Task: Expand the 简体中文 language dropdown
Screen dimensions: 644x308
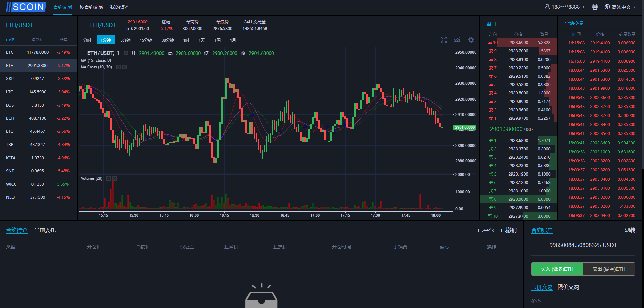Action: (620, 7)
